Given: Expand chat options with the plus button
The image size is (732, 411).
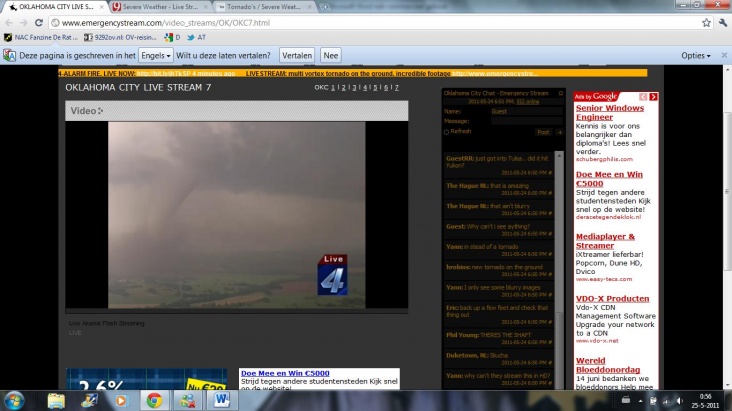Looking at the screenshot, I should (560, 132).
